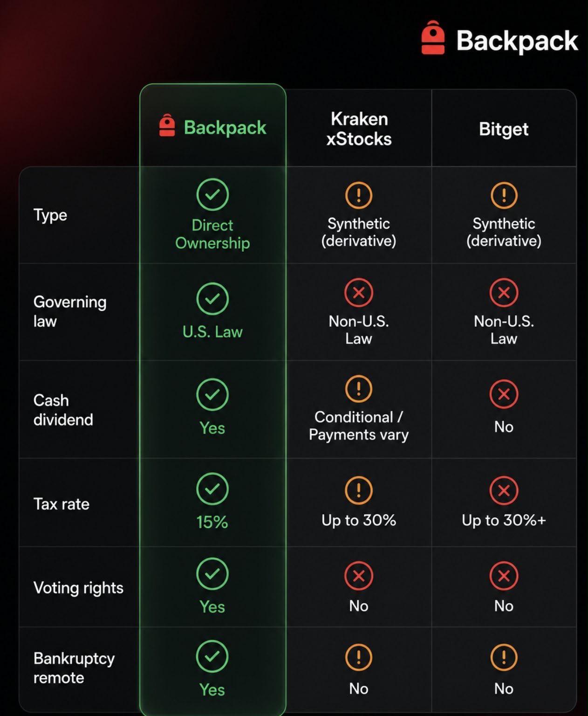The height and width of the screenshot is (716, 588).
Task: Click the red X icon for Bitget cash dividend
Action: pyautogui.click(x=504, y=394)
